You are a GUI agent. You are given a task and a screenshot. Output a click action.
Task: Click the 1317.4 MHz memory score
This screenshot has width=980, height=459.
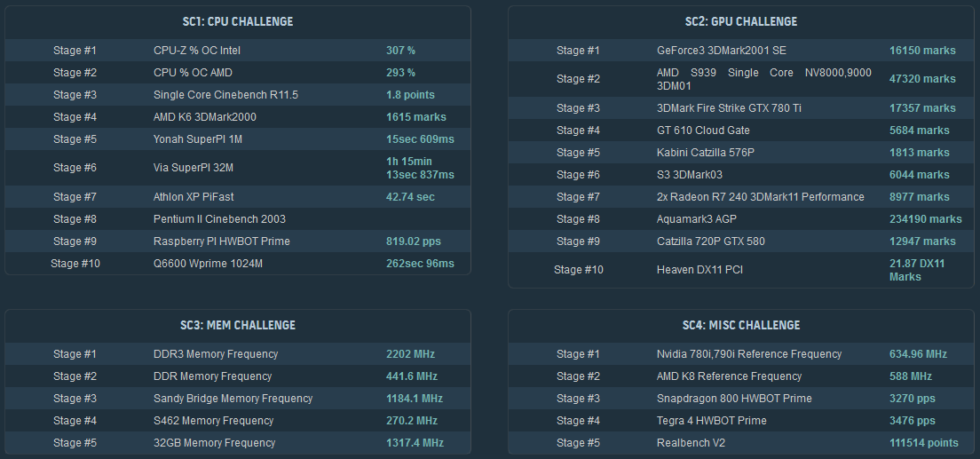pos(415,443)
